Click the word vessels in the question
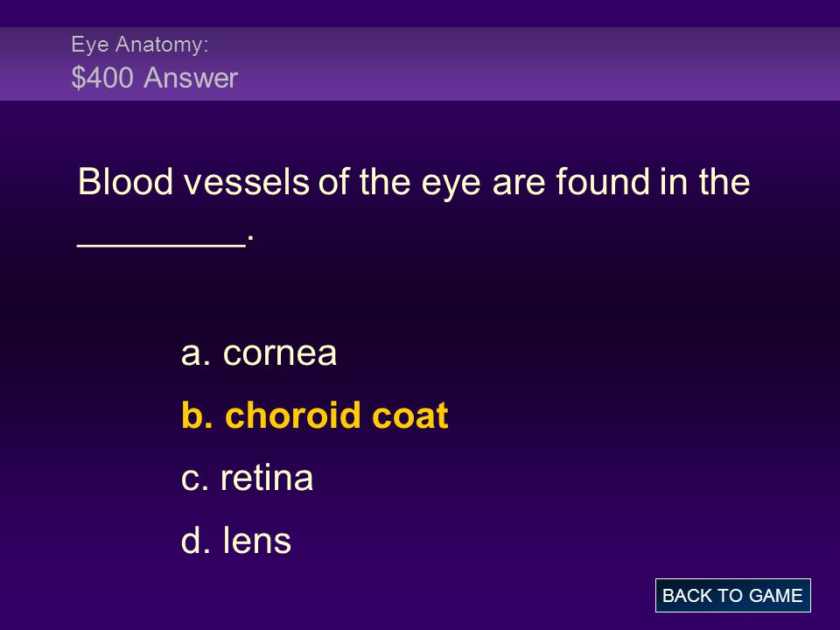The image size is (840, 630). [247, 182]
